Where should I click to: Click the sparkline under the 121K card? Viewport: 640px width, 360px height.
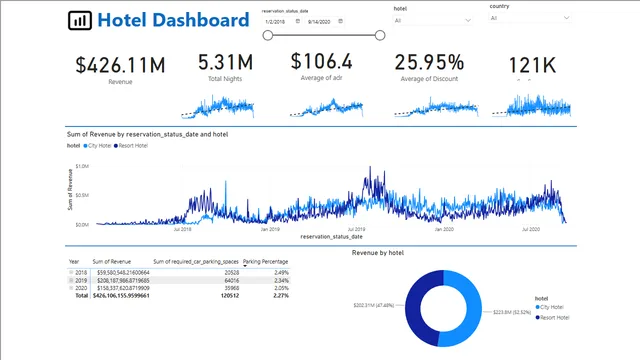pos(531,106)
